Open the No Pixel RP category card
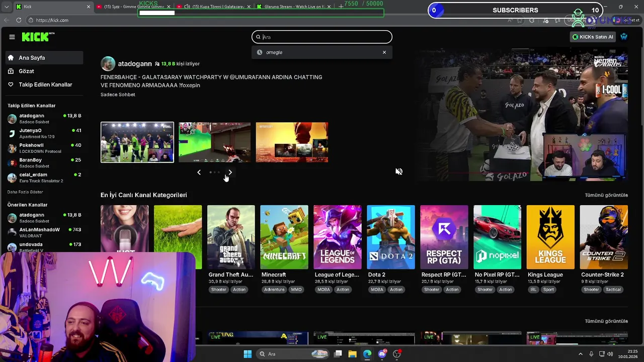This screenshot has height=362, width=644. point(497,237)
